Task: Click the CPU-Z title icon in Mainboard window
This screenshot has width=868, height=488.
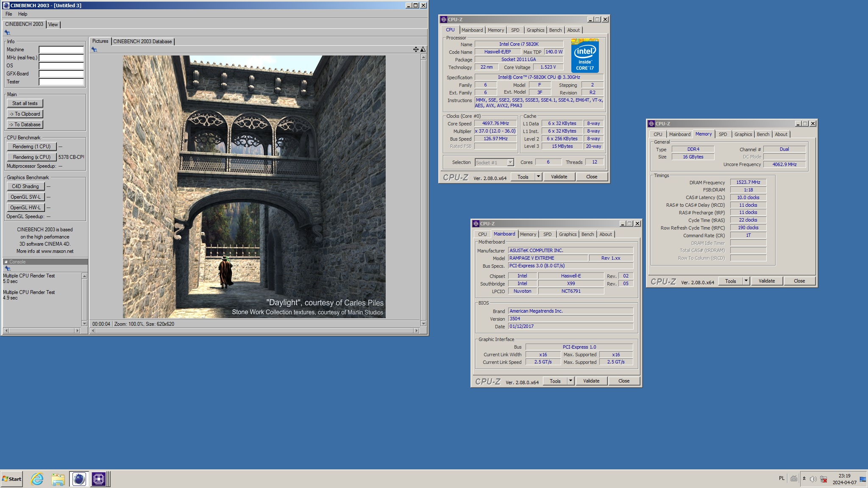Action: click(x=476, y=224)
